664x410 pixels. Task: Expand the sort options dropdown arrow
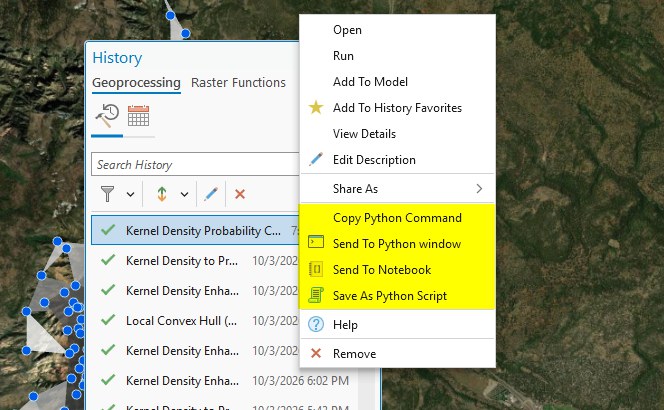point(184,194)
